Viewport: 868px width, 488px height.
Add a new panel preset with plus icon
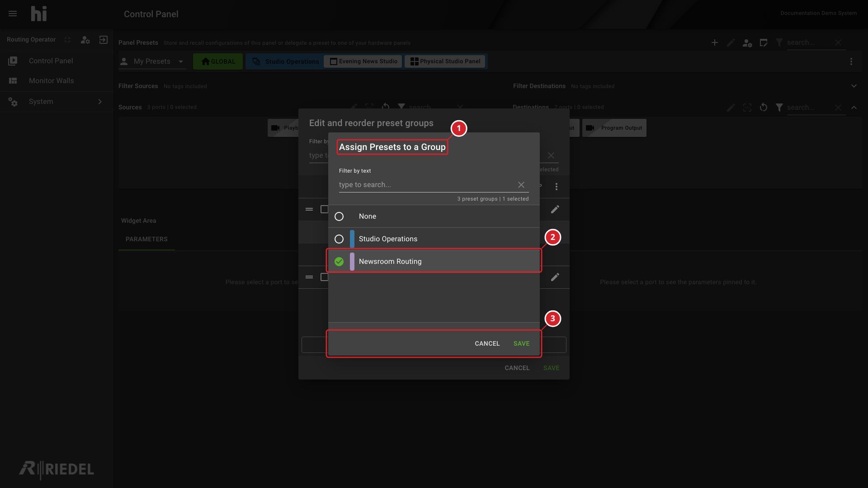tap(715, 42)
